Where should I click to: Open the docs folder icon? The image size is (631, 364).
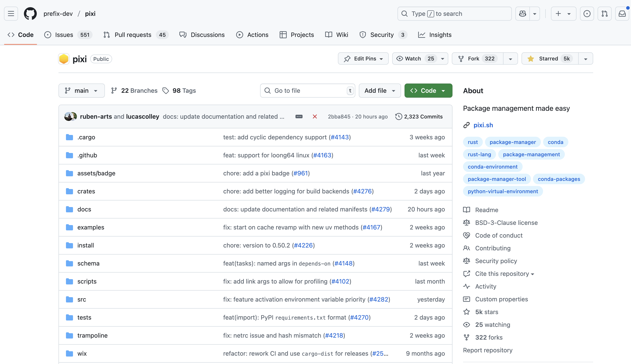69,209
